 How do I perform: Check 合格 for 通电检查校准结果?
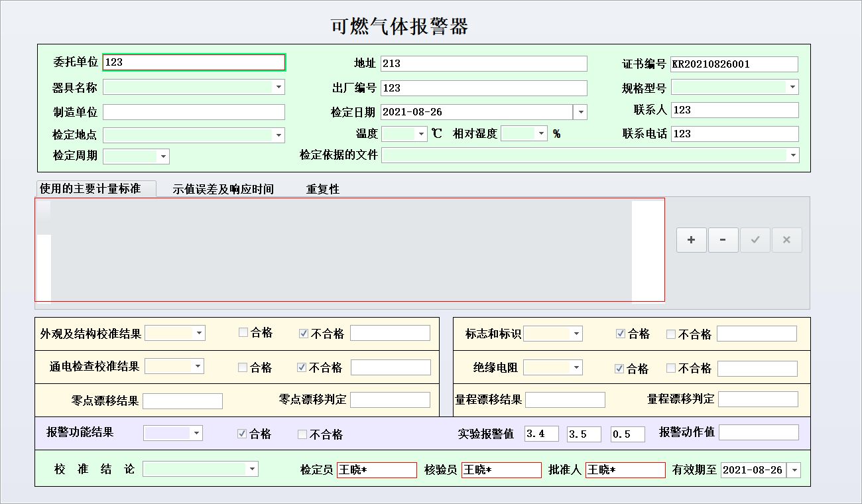[243, 367]
